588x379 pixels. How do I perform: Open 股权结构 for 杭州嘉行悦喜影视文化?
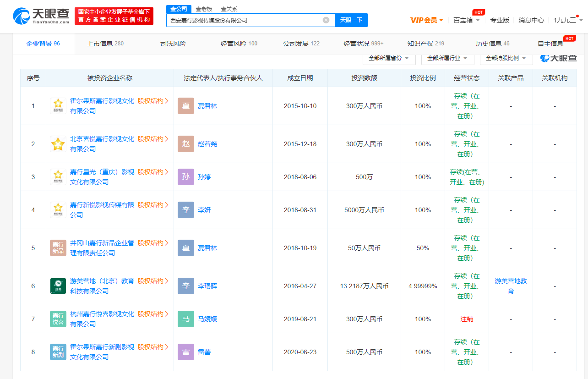(153, 314)
